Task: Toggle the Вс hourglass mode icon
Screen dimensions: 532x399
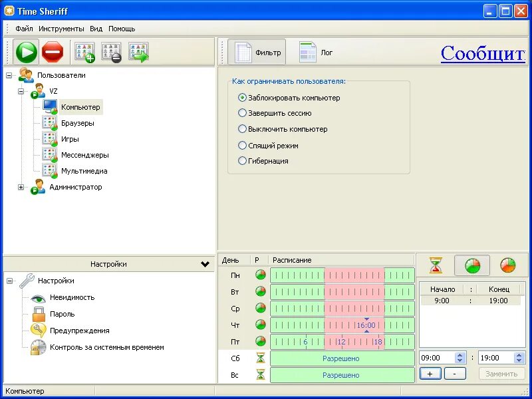Action: pyautogui.click(x=261, y=374)
